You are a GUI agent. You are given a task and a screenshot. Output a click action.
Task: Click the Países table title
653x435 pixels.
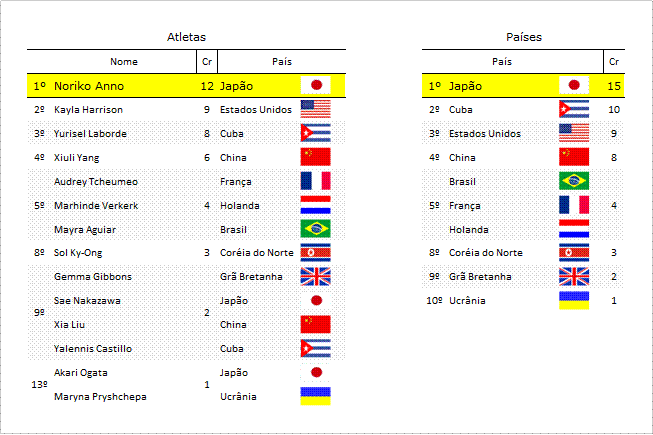(x=524, y=37)
